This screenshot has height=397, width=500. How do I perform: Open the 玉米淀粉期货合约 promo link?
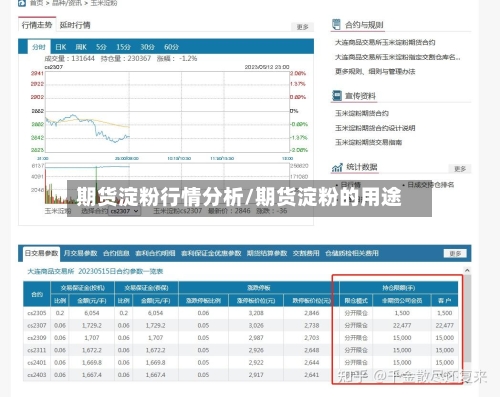pyautogui.click(x=362, y=113)
